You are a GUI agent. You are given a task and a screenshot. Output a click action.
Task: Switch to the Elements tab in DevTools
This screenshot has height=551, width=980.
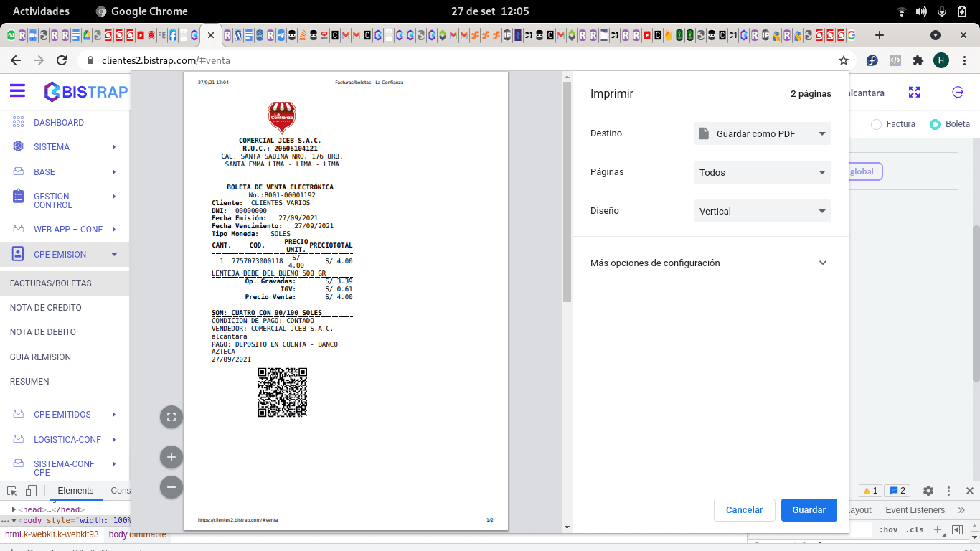[75, 491]
